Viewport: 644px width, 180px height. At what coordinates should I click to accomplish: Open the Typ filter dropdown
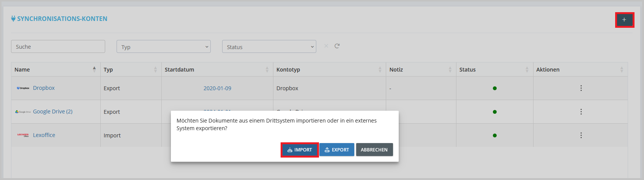164,47
